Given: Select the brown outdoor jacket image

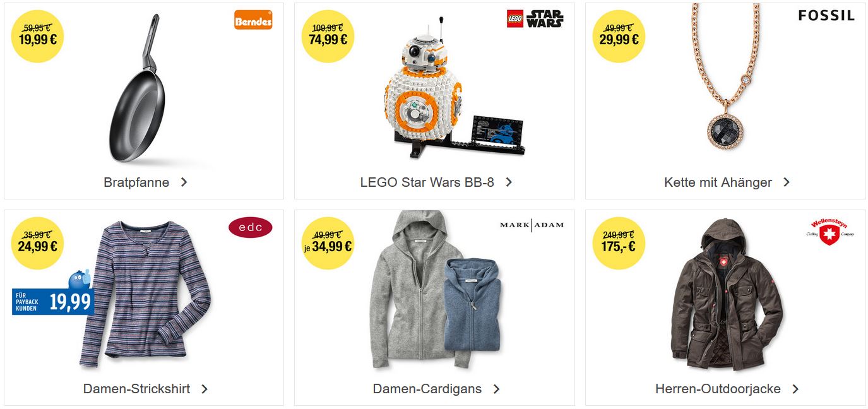Looking at the screenshot, I should 726,295.
